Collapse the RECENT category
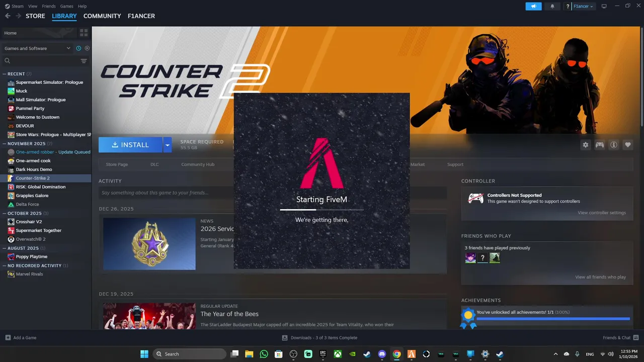Screen dimensions: 644x362 click(5, 74)
